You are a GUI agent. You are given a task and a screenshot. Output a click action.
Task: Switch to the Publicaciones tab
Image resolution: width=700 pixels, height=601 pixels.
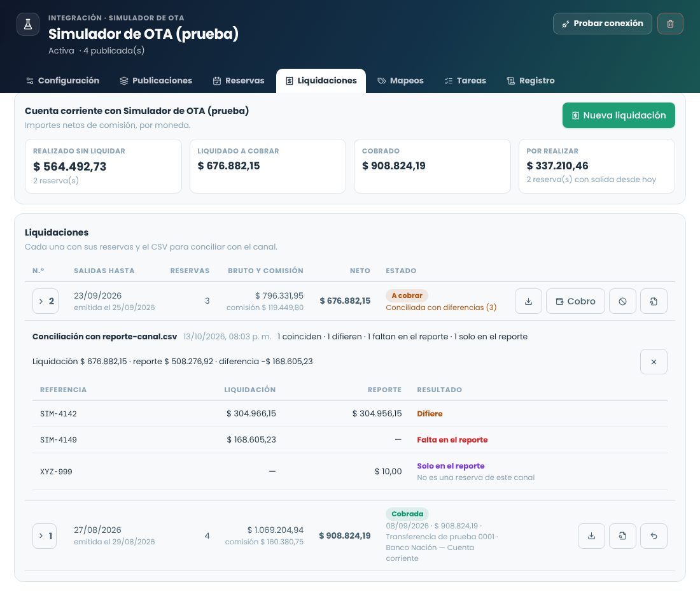tap(156, 81)
